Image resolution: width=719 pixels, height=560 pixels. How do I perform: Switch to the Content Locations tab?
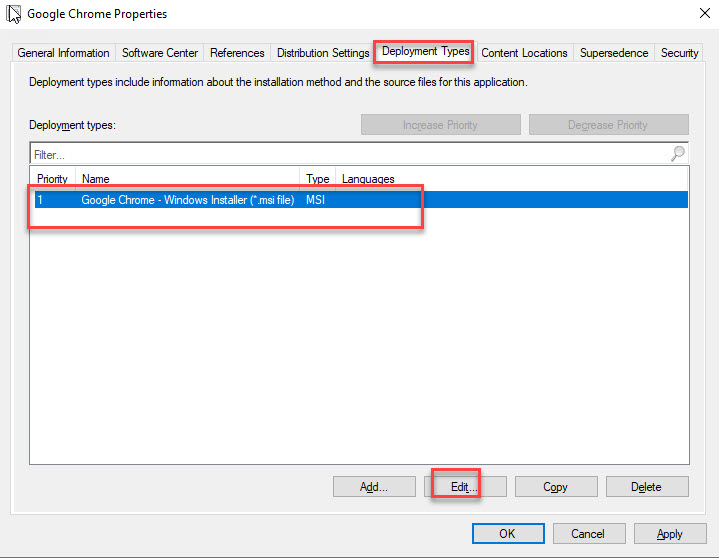[524, 53]
